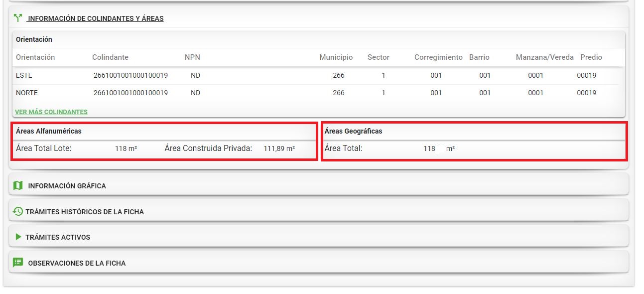This screenshot has height=294, width=644.
Task: Collapse the Información de Colindantes y Áreas title
Action: (x=96, y=18)
